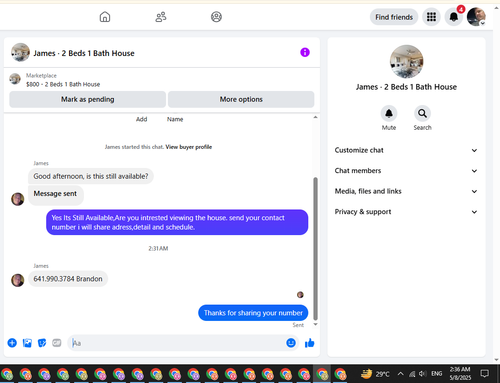Click the chat title James - 2 Beds 1 Bath House
Image resolution: width=500 pixels, height=383 pixels.
(x=84, y=53)
